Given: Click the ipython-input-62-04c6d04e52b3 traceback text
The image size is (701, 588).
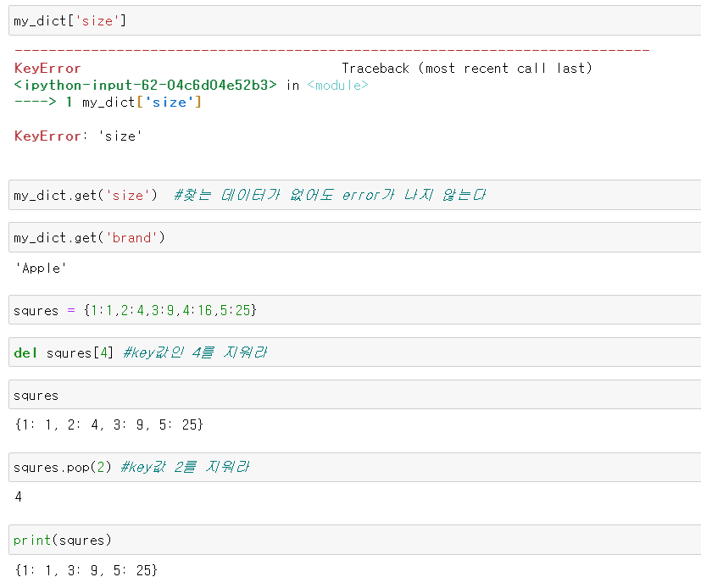Looking at the screenshot, I should click(x=146, y=85).
